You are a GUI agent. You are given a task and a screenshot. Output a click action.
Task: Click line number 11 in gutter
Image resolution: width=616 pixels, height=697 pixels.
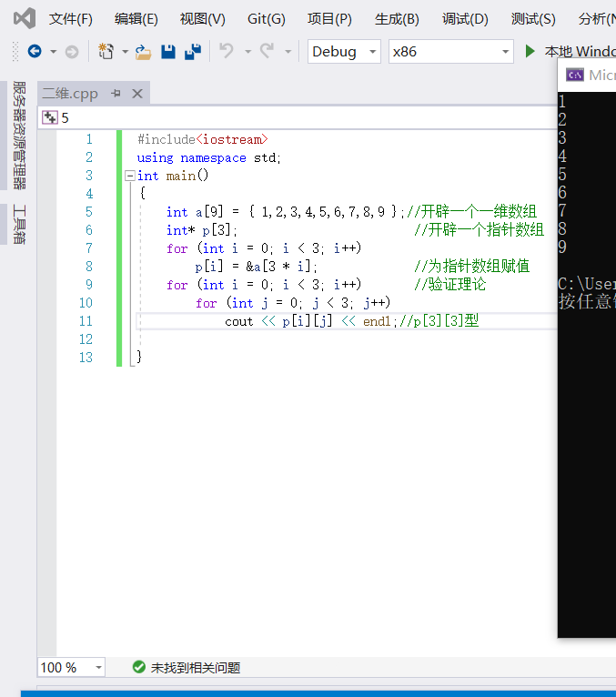click(x=86, y=321)
